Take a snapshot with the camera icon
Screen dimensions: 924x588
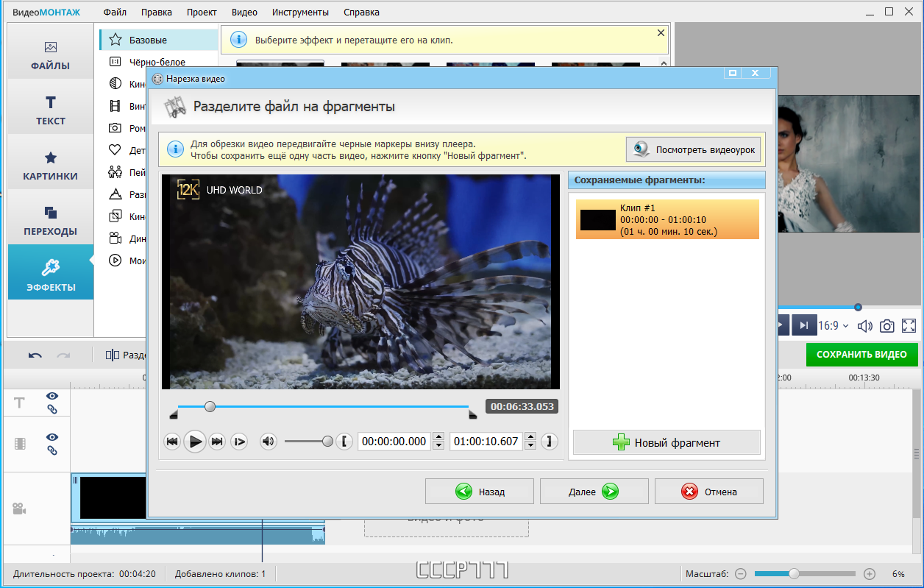coord(887,325)
